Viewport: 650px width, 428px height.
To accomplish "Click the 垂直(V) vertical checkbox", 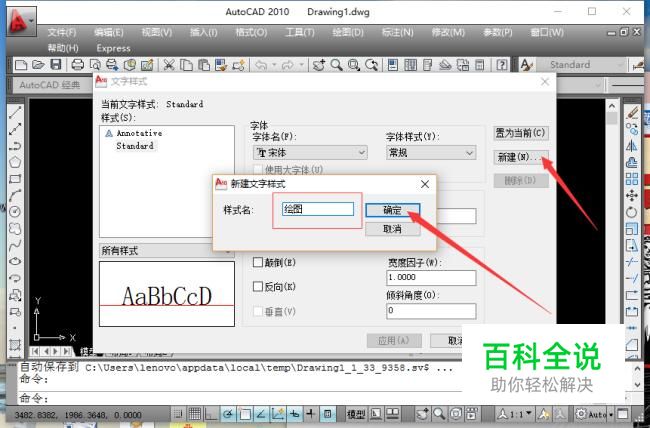I will pos(258,311).
